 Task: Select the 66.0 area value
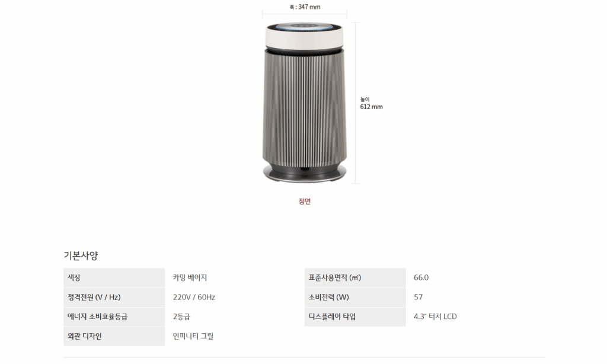421,277
